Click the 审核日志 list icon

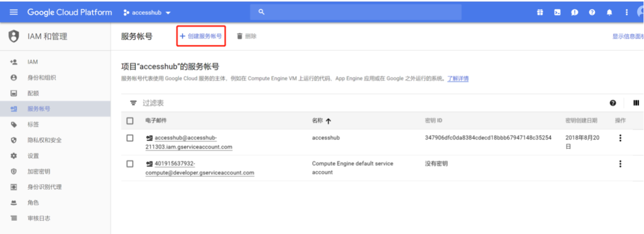(14, 218)
